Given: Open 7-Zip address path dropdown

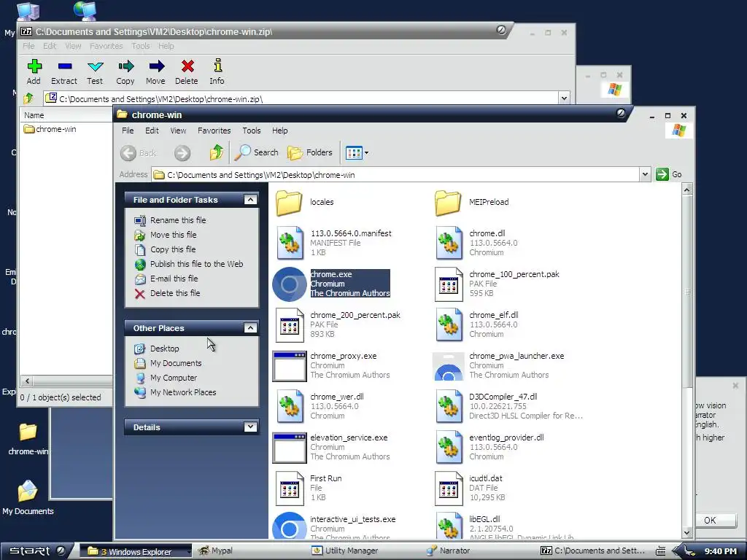Looking at the screenshot, I should [x=564, y=98].
